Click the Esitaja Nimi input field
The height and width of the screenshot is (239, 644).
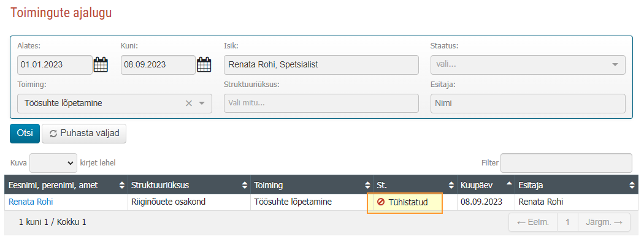click(x=527, y=104)
